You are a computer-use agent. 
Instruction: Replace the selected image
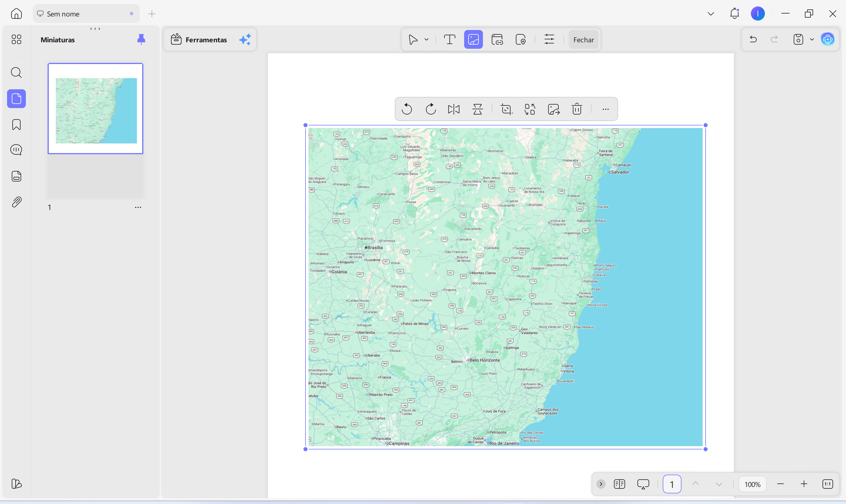tap(530, 109)
